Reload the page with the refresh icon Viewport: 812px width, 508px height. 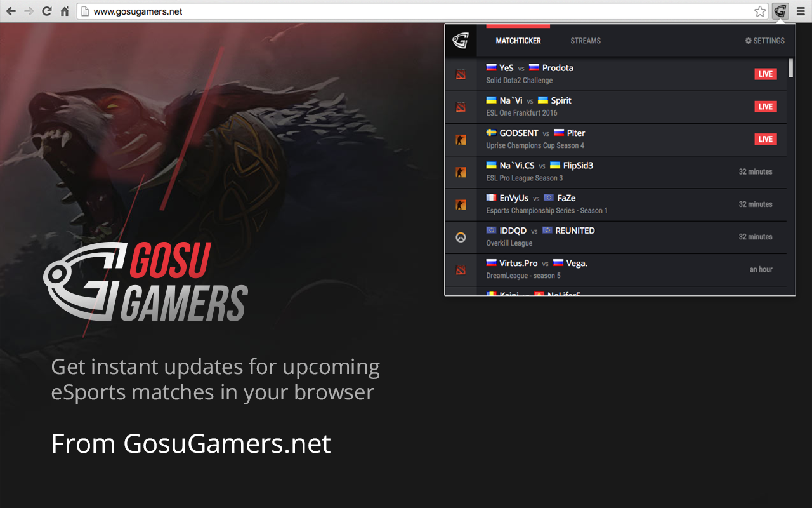click(x=46, y=11)
